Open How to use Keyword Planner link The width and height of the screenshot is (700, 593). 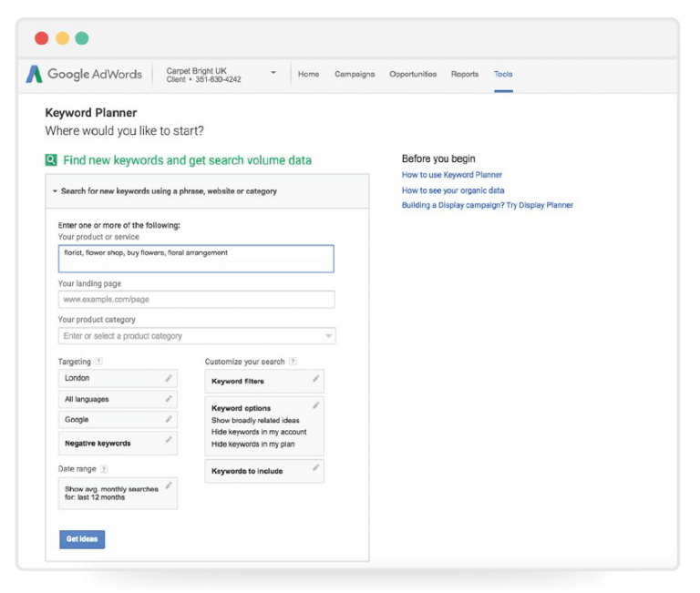click(x=452, y=175)
